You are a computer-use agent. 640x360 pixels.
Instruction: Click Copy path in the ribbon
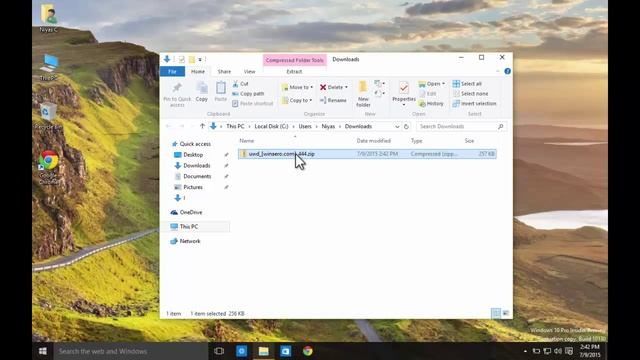pyautogui.click(x=248, y=93)
